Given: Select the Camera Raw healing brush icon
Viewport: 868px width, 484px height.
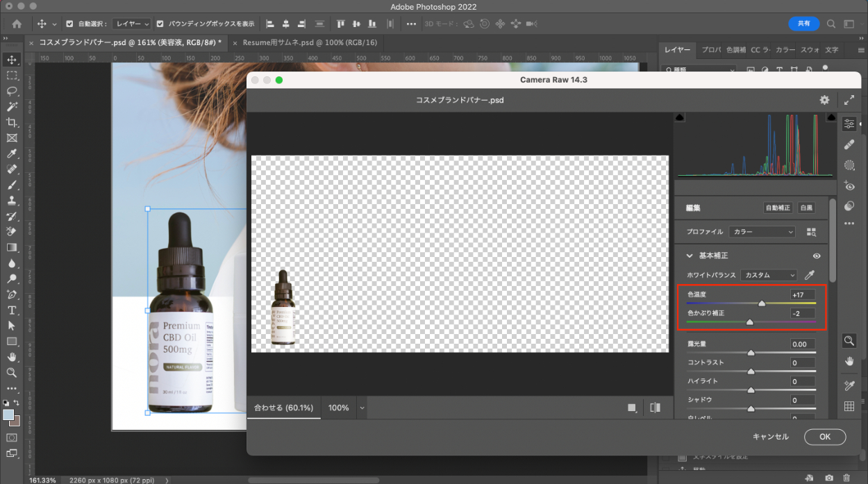Looking at the screenshot, I should click(849, 144).
